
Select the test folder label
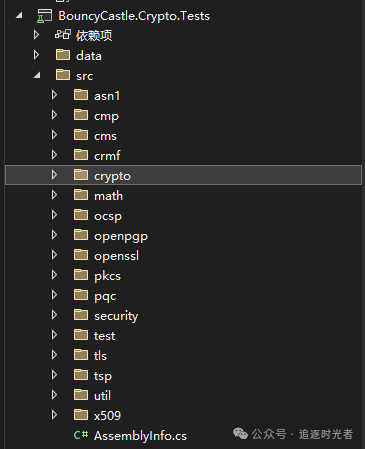tap(104, 336)
